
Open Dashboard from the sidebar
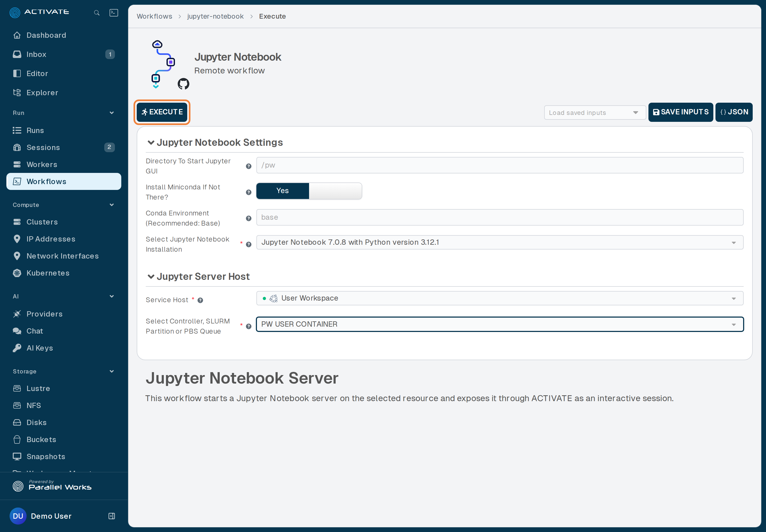[x=64, y=35]
